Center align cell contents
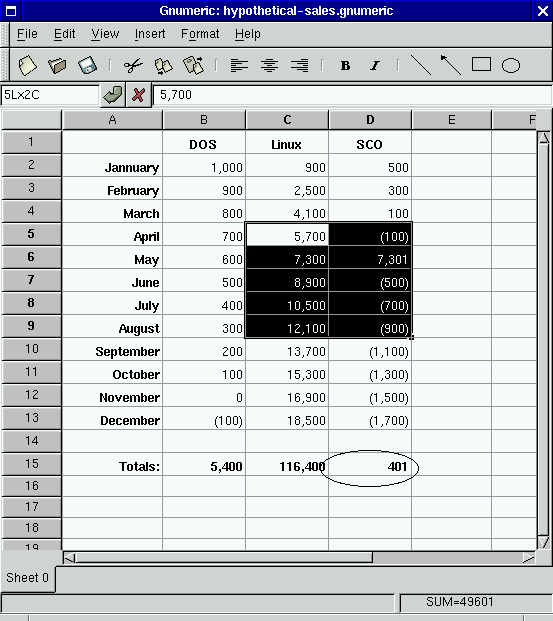Screen dimensions: 553x621 [x=269, y=65]
